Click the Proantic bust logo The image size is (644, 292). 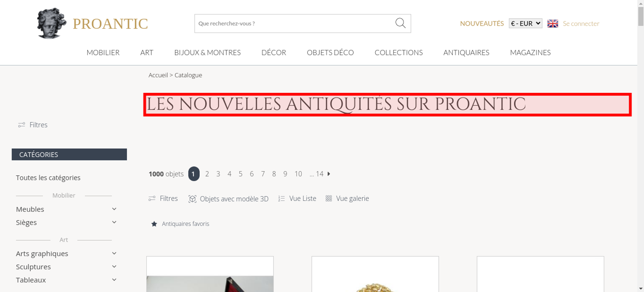pyautogui.click(x=52, y=23)
